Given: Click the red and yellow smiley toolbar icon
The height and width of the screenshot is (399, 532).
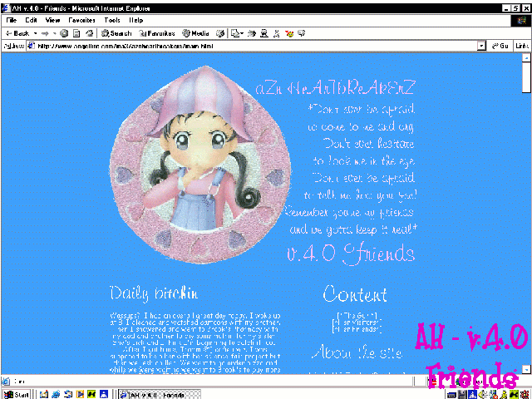Looking at the screenshot, I should click(289, 33).
